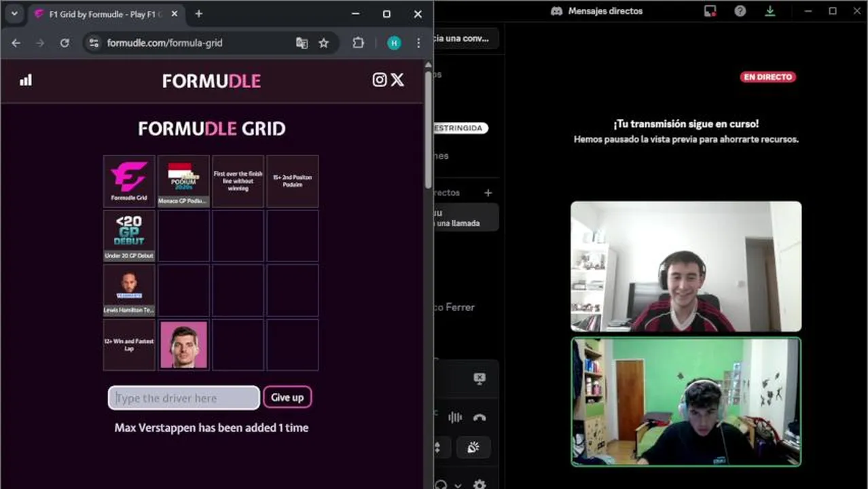Click the Chrome translate page icon
This screenshot has height=489, width=868.
click(302, 43)
